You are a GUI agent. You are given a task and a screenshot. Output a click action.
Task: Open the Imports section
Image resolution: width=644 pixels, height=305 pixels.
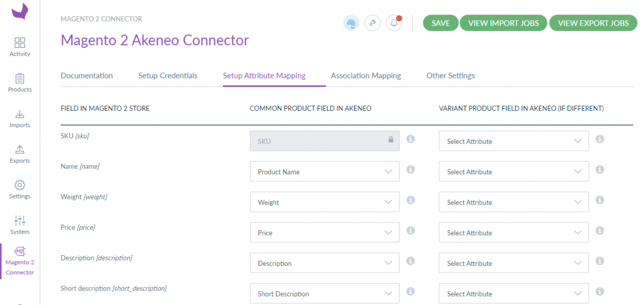(20, 118)
